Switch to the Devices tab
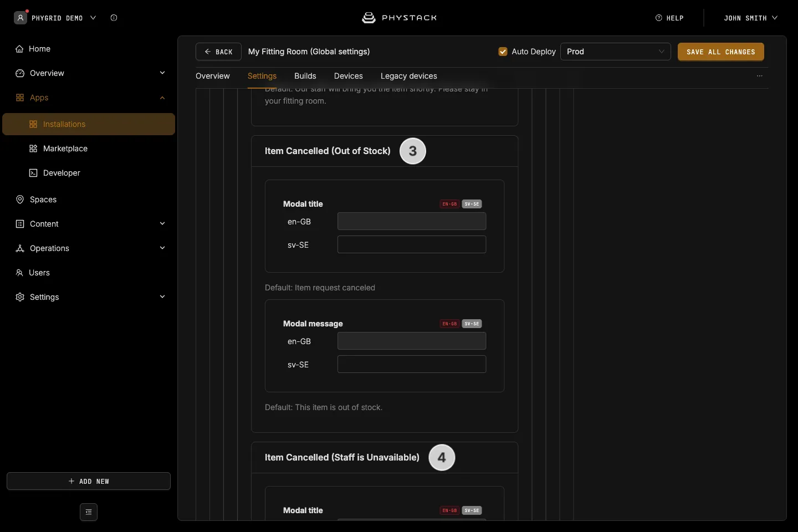The image size is (798, 532). click(349, 76)
